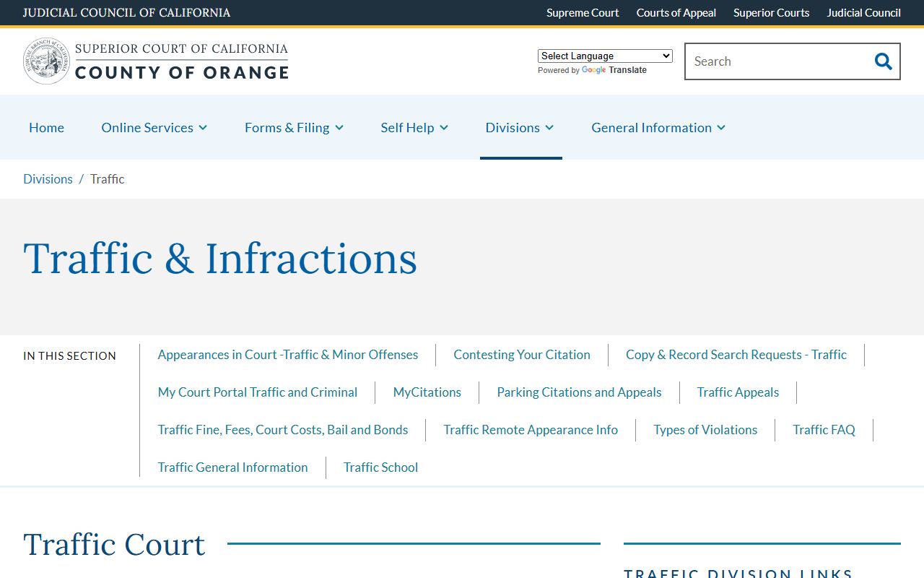Open the Traffic School link
This screenshot has width=924, height=578.
point(380,467)
